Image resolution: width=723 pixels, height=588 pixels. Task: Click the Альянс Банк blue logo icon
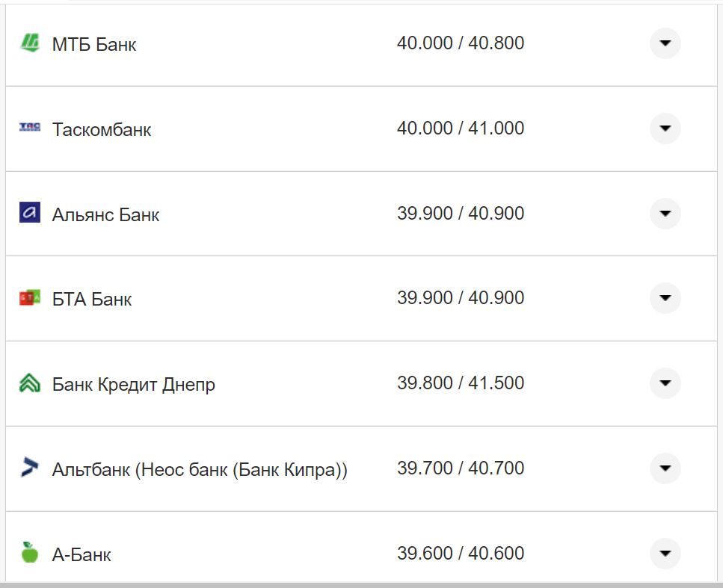[x=29, y=213]
